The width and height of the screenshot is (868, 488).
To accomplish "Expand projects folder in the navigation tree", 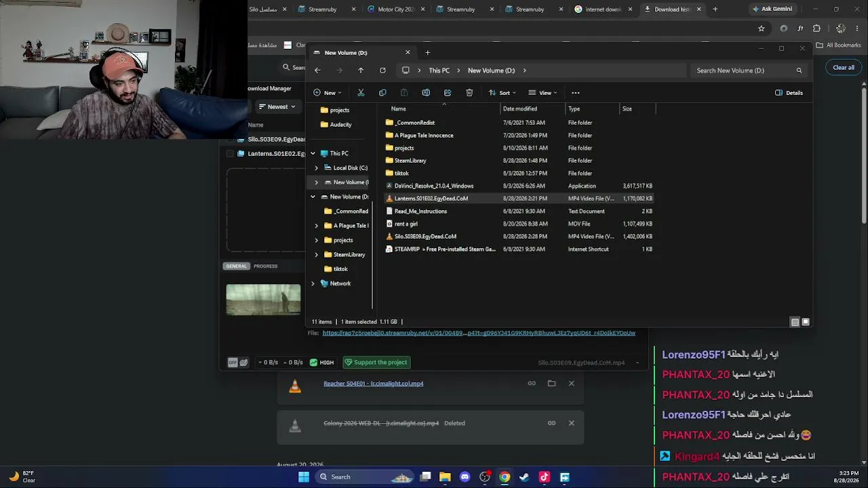I will 316,240.
